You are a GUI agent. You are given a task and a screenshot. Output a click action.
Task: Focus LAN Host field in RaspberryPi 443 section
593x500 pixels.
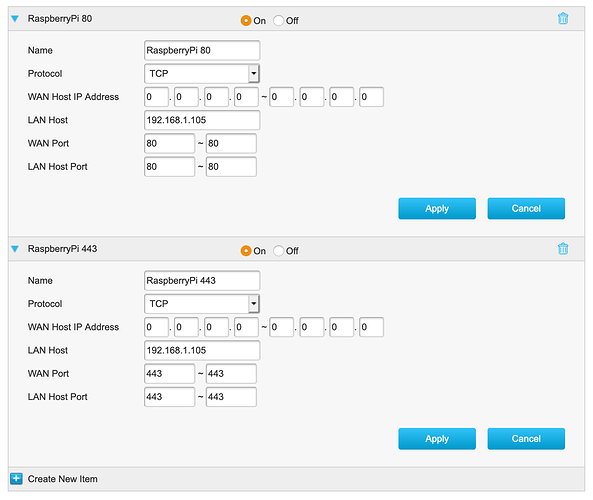click(202, 350)
